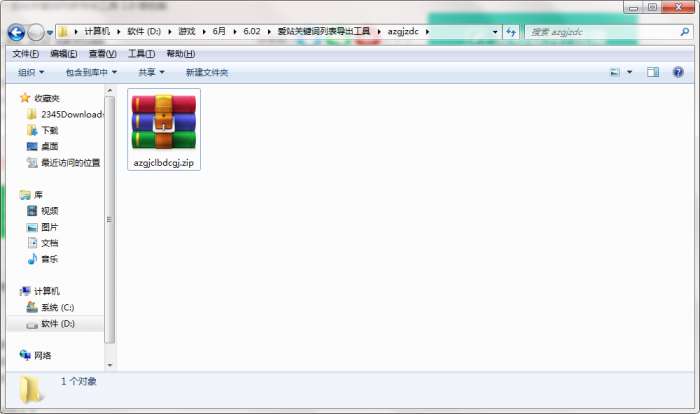Expand the arrow after the azgjzdc breadcrumb

coord(427,32)
